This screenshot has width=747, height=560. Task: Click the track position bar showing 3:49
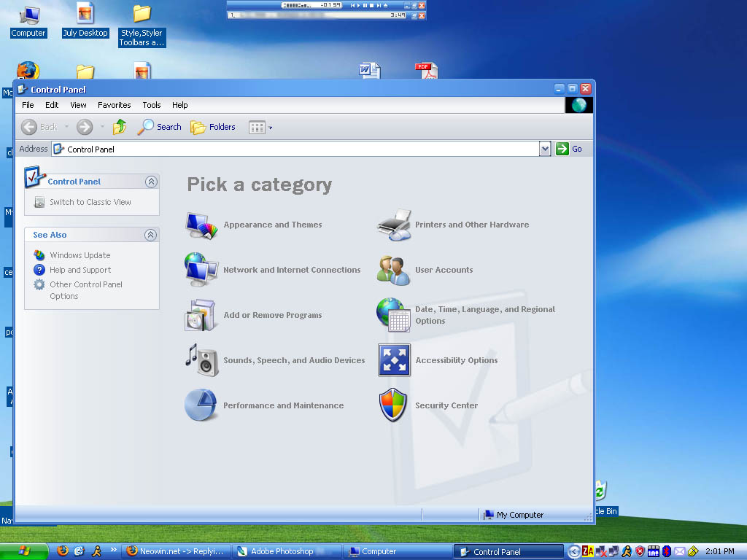coord(317,15)
